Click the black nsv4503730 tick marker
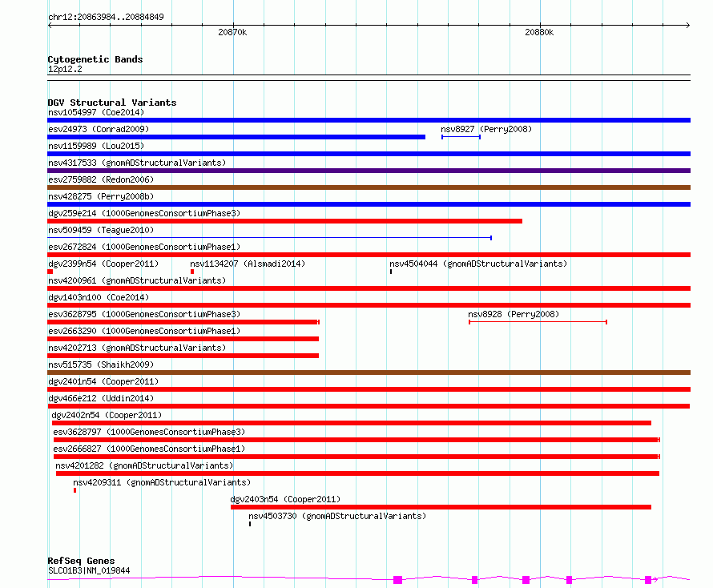 point(250,525)
